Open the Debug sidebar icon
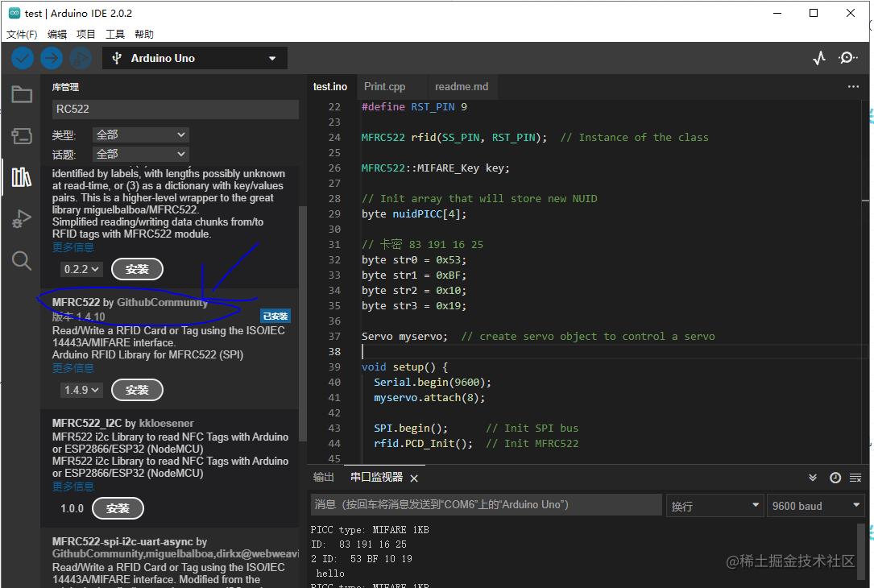Viewport: 874px width, 588px height. pos(22,219)
